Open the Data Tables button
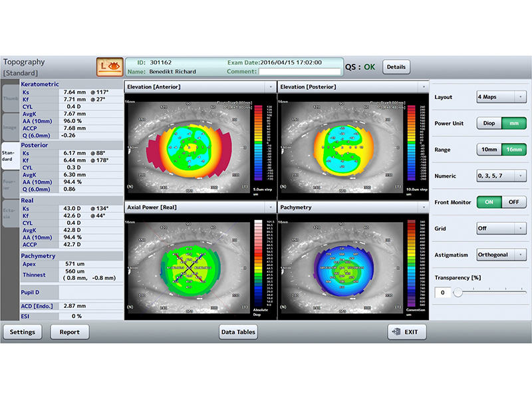Screen dimensions: 532x399 (238, 332)
